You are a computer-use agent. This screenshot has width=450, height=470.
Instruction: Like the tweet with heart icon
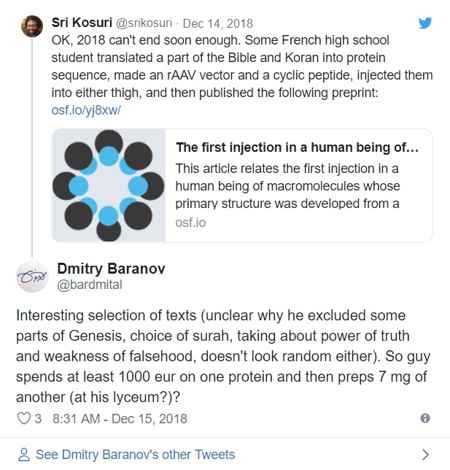point(24,418)
